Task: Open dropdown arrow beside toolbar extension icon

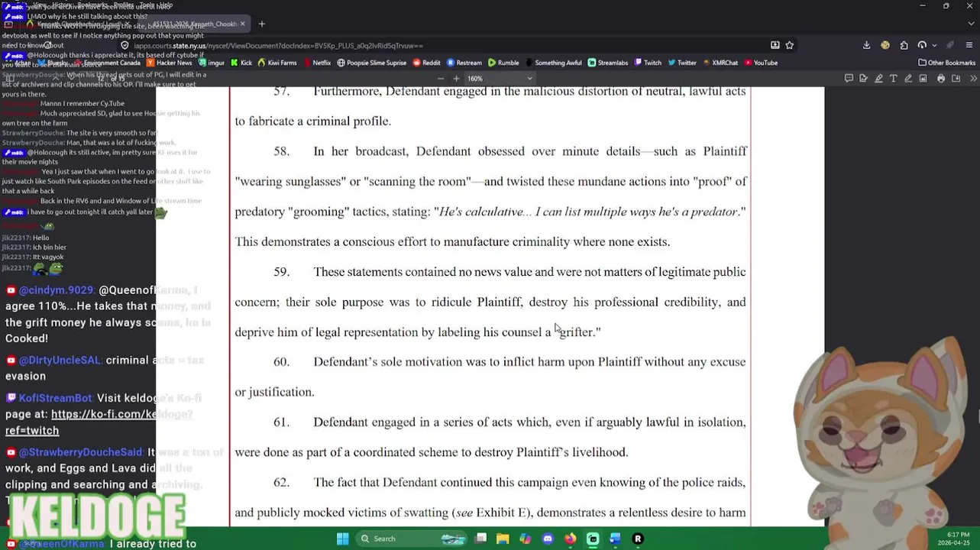Action: tap(933, 45)
